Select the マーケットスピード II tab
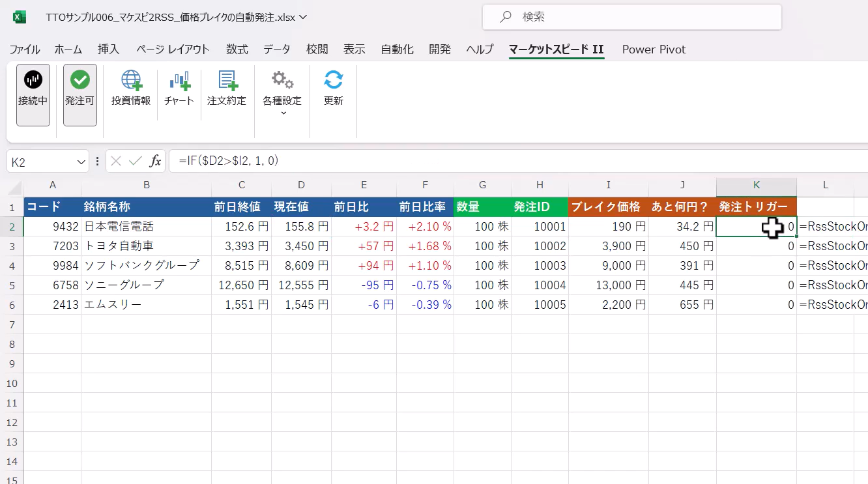Screen dimensions: 868x484 click(557, 50)
